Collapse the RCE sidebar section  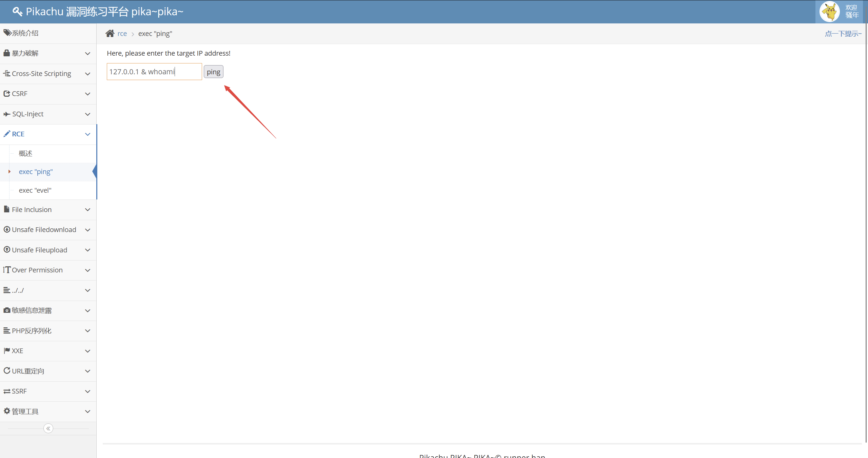click(87, 134)
